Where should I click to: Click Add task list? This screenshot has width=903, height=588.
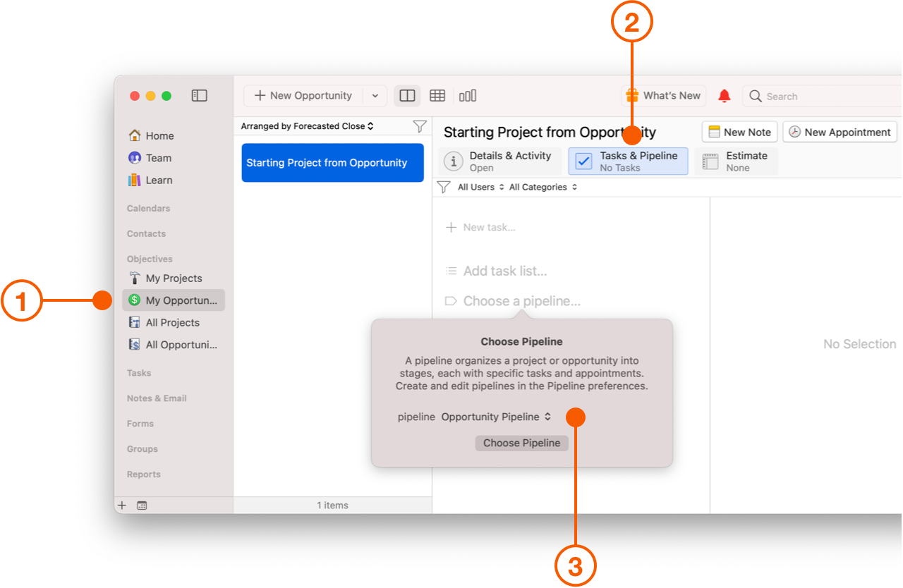497,271
